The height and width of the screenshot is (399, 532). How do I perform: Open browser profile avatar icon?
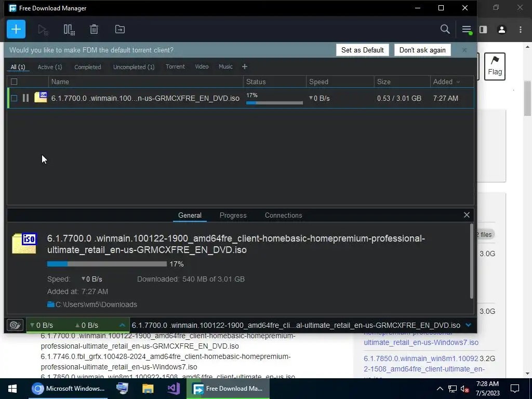pyautogui.click(x=502, y=30)
